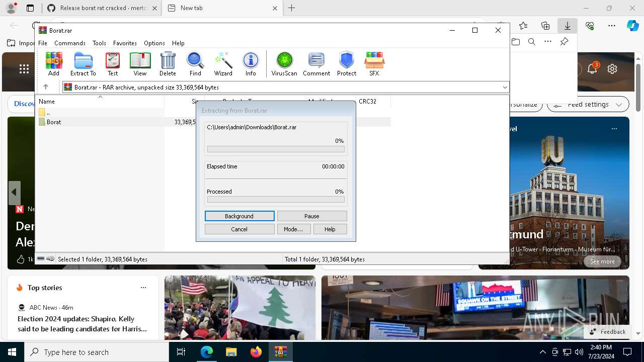Open the volume control tray icon
Viewport: 644px width, 362px height.
click(579, 352)
